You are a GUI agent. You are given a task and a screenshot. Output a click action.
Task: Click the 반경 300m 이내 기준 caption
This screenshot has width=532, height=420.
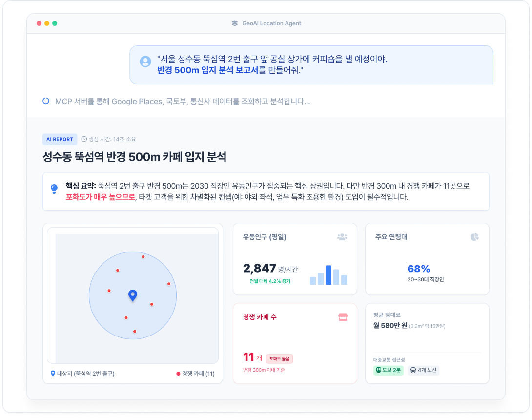tap(264, 370)
